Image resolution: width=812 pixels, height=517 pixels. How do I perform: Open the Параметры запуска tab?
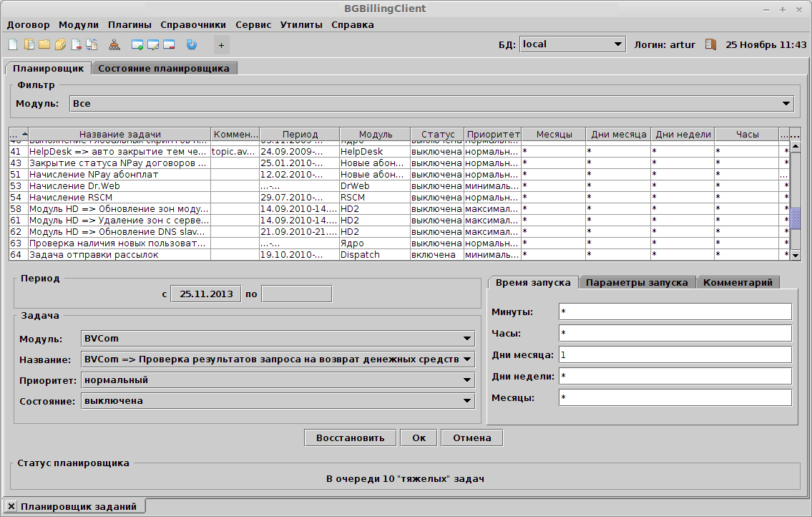pyautogui.click(x=637, y=282)
